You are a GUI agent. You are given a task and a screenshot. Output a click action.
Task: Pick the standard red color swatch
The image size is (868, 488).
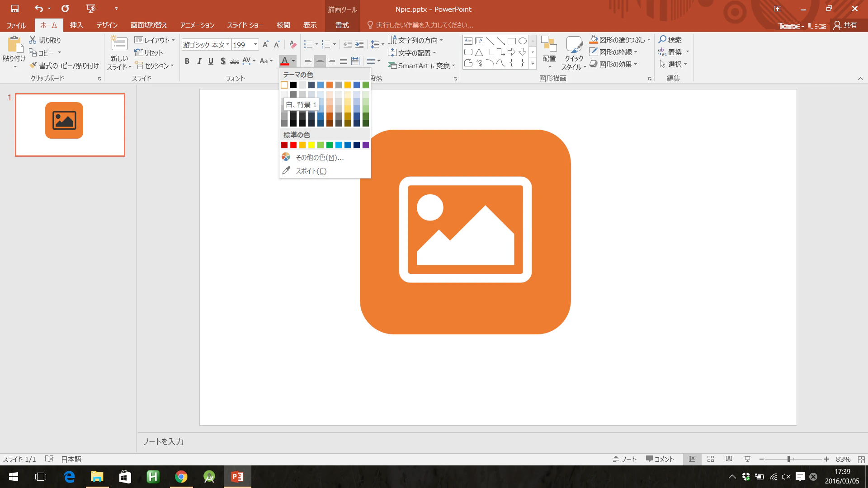(x=293, y=145)
